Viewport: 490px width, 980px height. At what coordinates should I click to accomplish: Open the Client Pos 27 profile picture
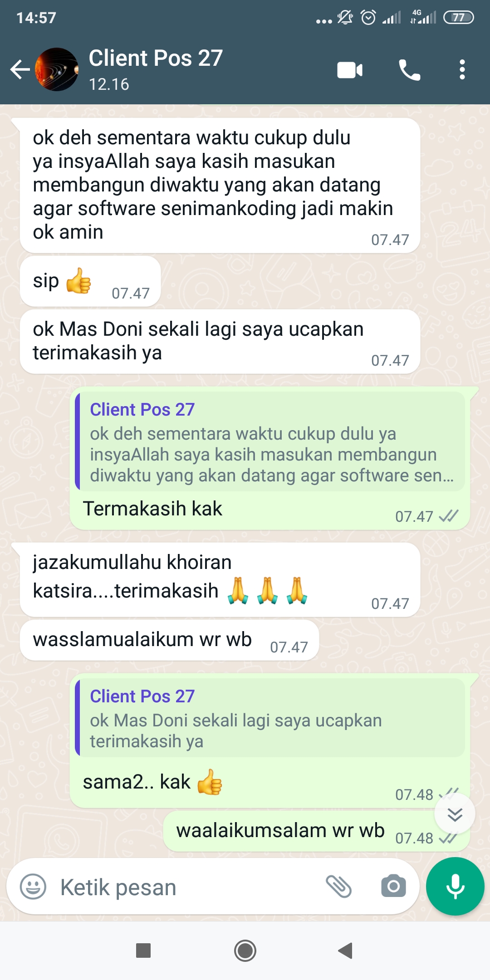click(57, 70)
